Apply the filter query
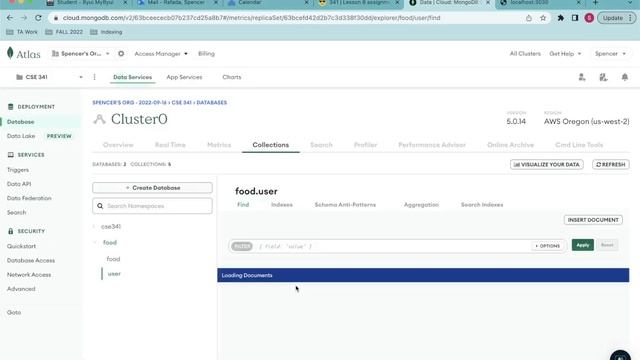The height and width of the screenshot is (360, 640). click(583, 245)
